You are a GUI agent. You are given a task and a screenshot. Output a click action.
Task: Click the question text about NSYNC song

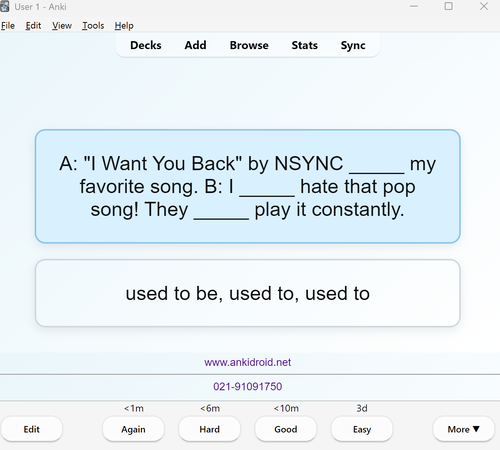tap(248, 186)
